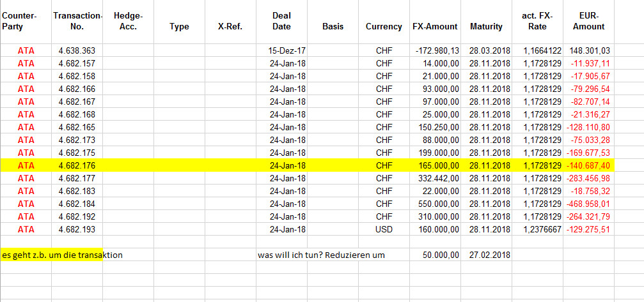Select the date cell 27.02.2018
The image size is (644, 302).
[x=486, y=255]
